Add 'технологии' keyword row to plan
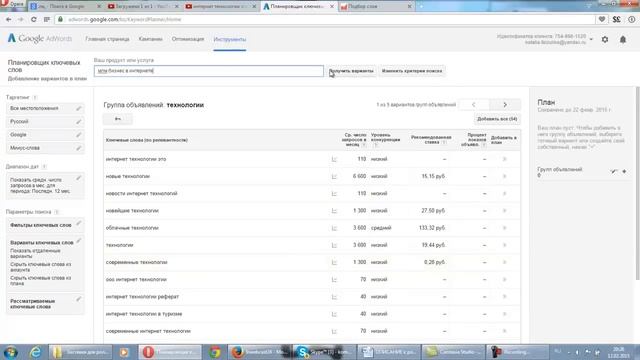Image resolution: width=640 pixels, height=360 pixels. click(x=504, y=245)
